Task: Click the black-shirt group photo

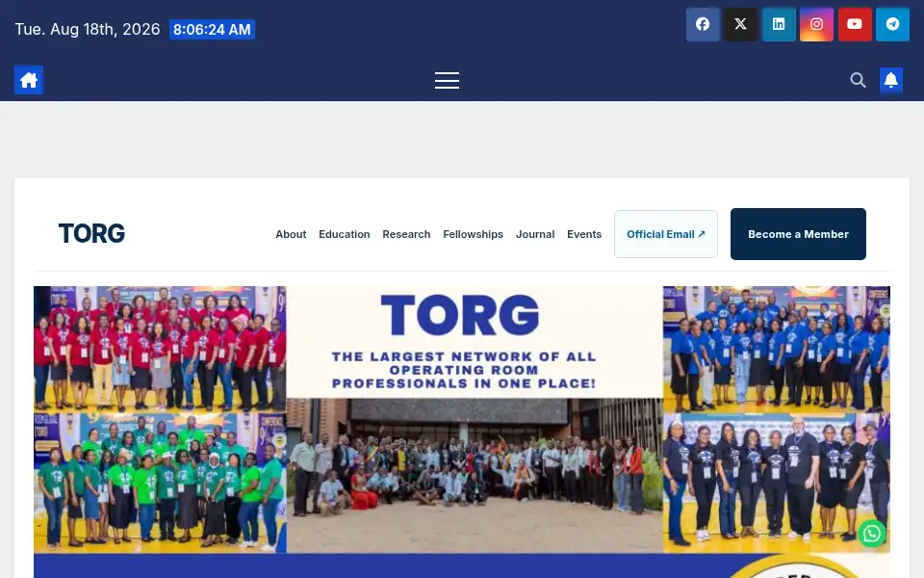Action: [776, 483]
